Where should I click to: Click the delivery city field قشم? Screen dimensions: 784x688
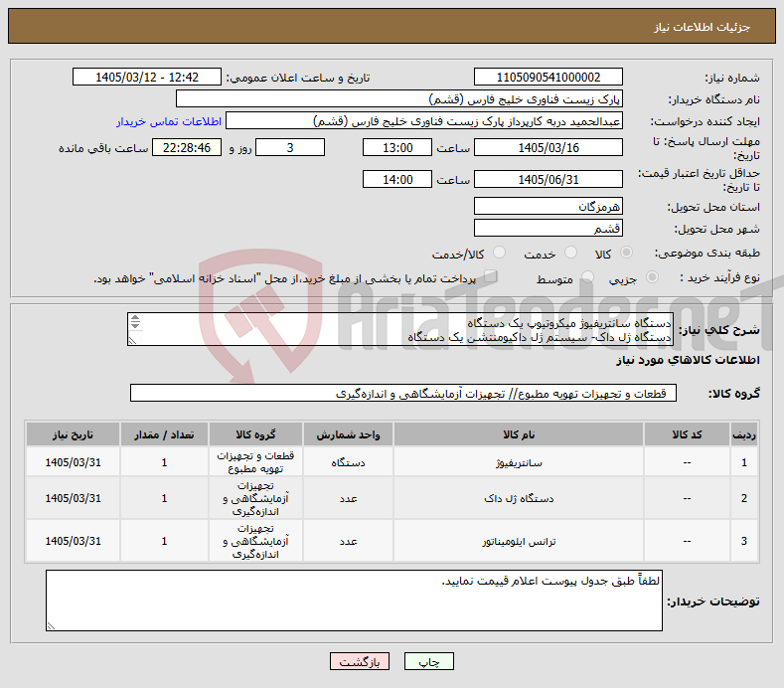(x=548, y=228)
